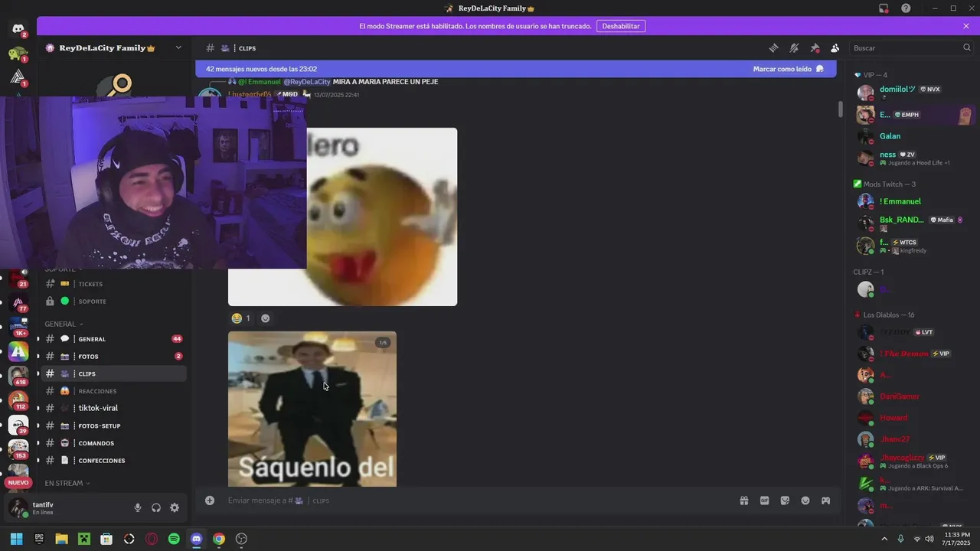Open Google Chrome taskbar icon
Image resolution: width=980 pixels, height=551 pixels.
[x=218, y=539]
